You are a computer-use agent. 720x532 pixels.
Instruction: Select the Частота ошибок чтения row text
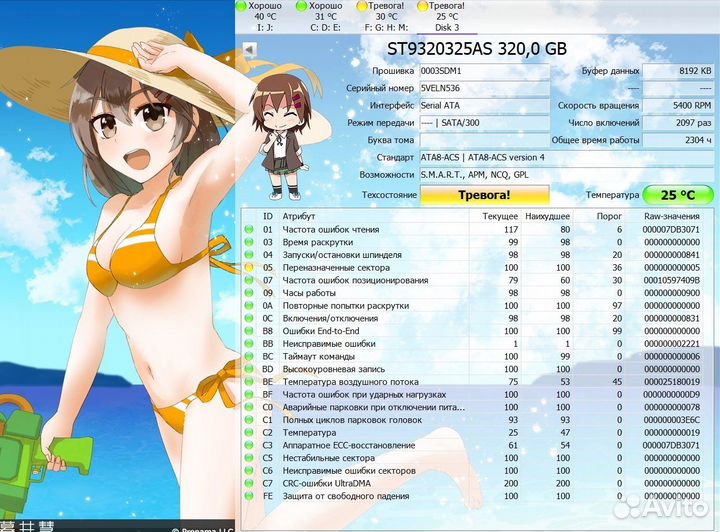point(331,229)
